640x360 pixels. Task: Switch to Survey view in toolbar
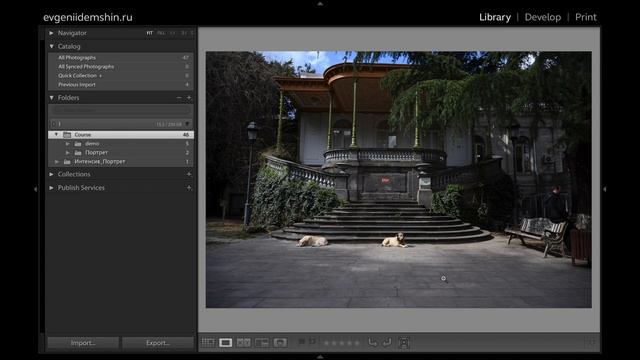click(x=262, y=343)
